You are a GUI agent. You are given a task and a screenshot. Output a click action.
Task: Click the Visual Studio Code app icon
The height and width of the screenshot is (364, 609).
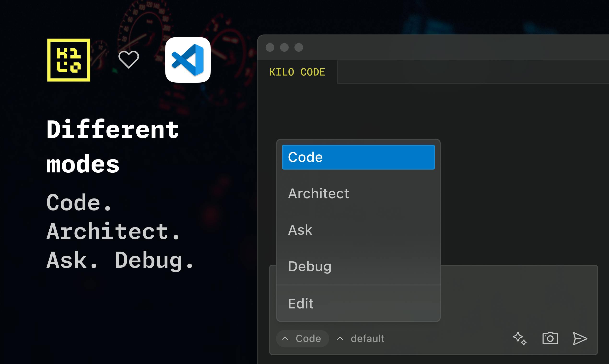click(188, 60)
